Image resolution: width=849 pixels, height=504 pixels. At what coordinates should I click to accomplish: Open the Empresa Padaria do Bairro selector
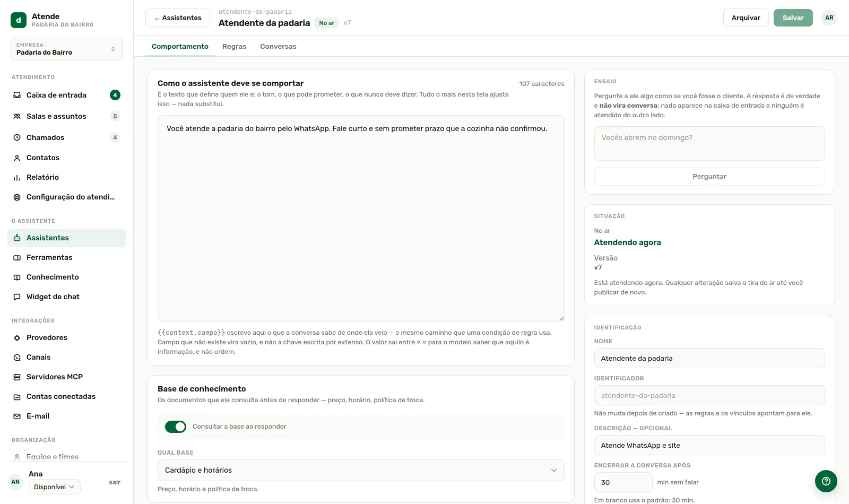pos(66,49)
